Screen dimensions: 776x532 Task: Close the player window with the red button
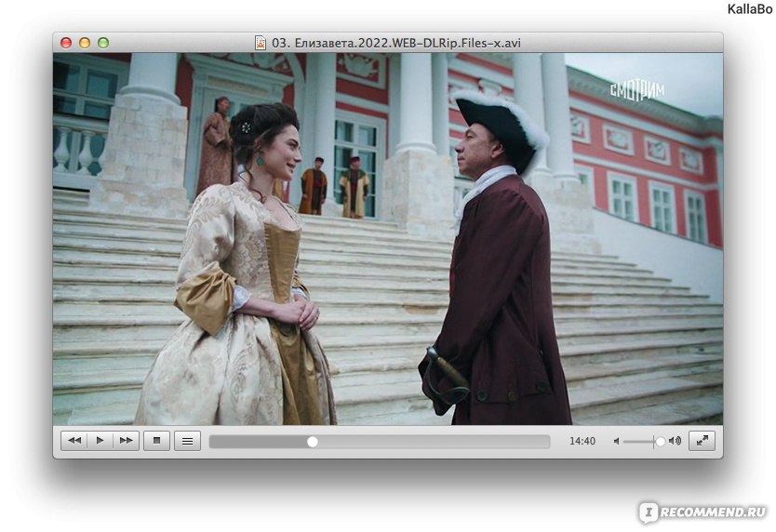66,43
